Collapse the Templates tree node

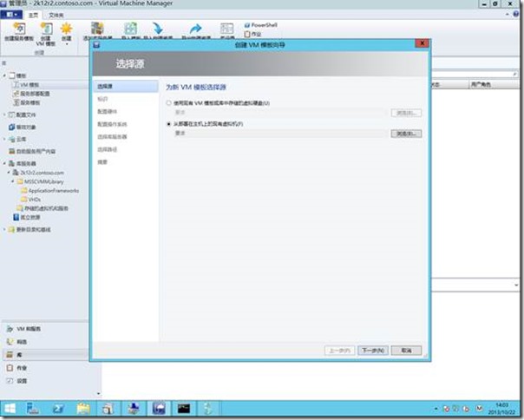(4, 75)
